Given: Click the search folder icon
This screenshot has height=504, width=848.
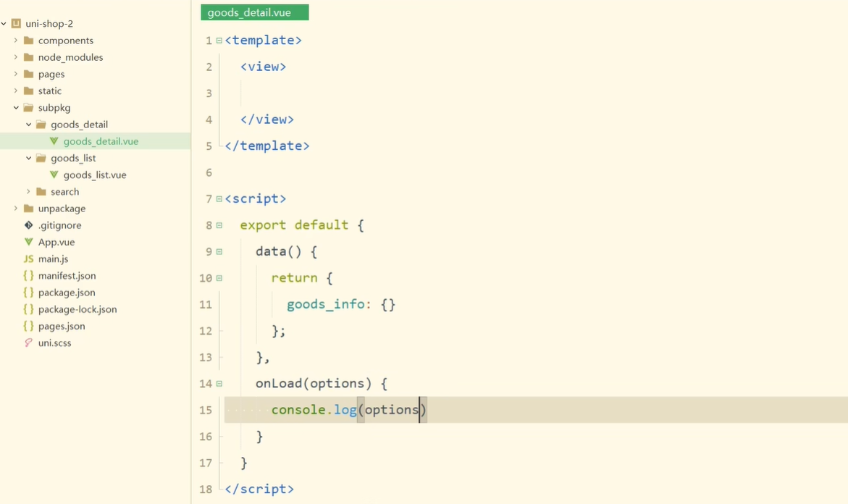Looking at the screenshot, I should (41, 191).
